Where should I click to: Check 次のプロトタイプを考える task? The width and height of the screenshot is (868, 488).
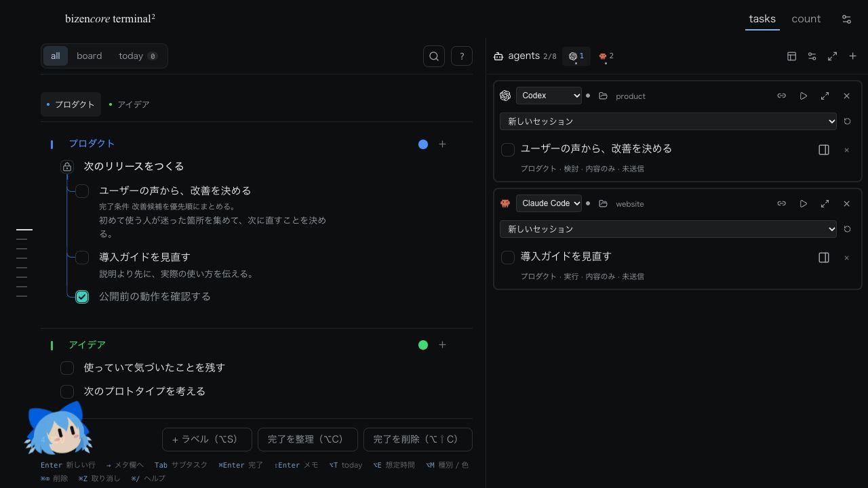67,392
